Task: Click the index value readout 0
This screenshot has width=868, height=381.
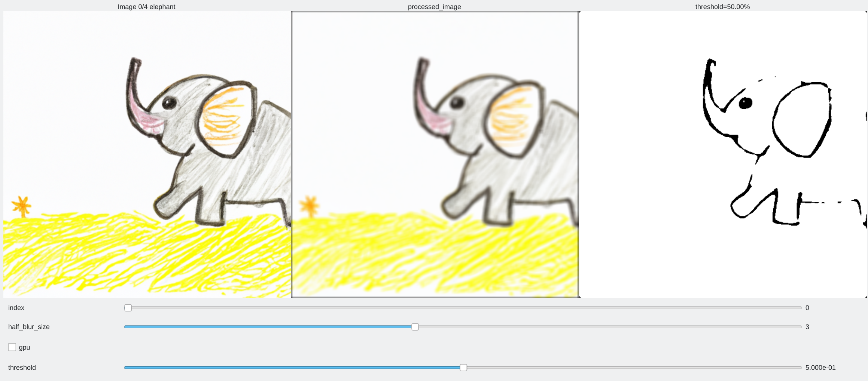Action: coord(807,308)
